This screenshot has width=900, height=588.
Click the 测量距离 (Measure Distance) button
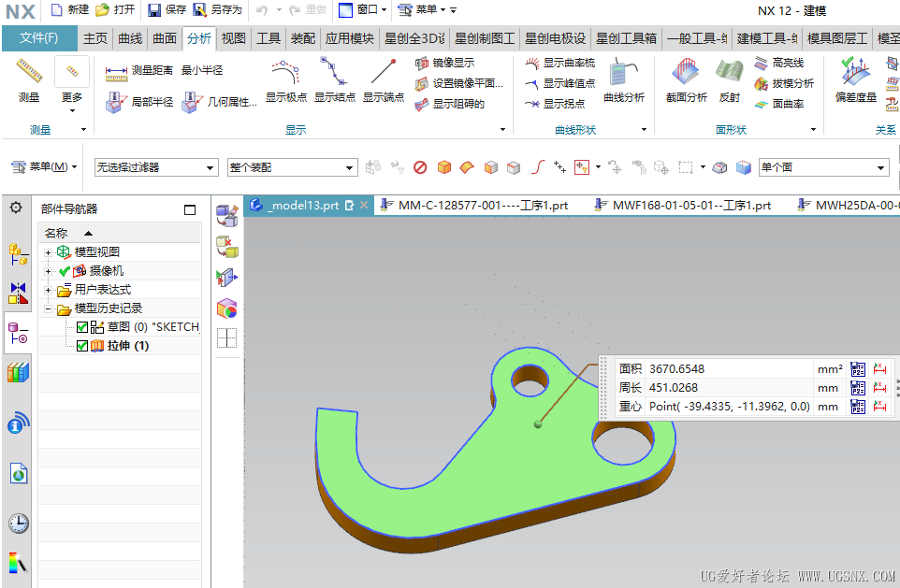pyautogui.click(x=139, y=70)
